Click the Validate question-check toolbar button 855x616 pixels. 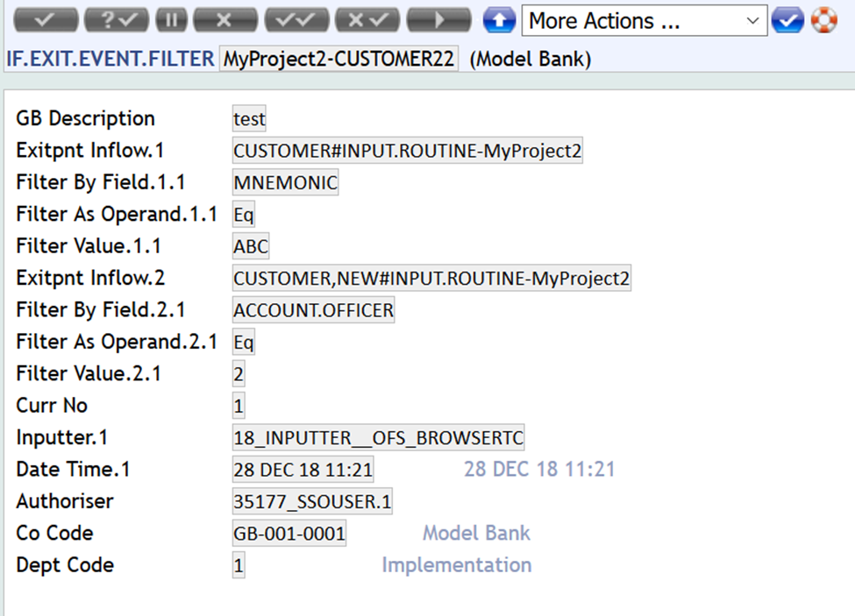118,20
